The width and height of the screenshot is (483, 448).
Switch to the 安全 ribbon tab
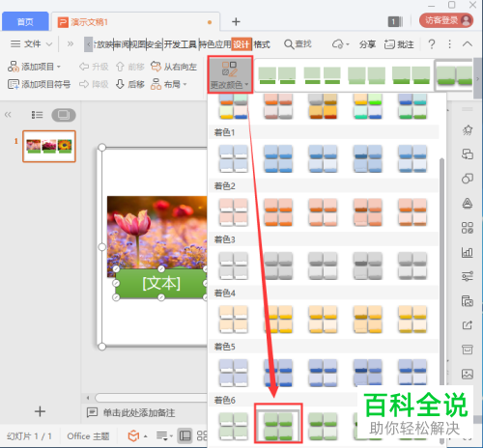coord(155,44)
